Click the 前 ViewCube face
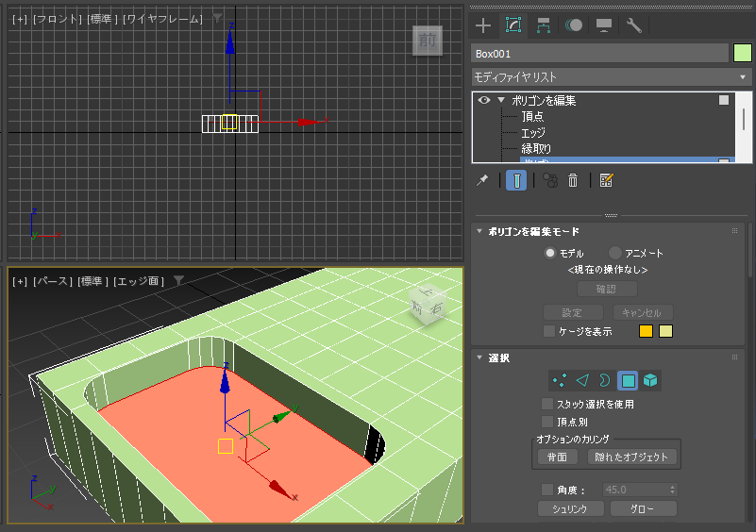Viewport: 756px width, 532px height. coord(428,40)
